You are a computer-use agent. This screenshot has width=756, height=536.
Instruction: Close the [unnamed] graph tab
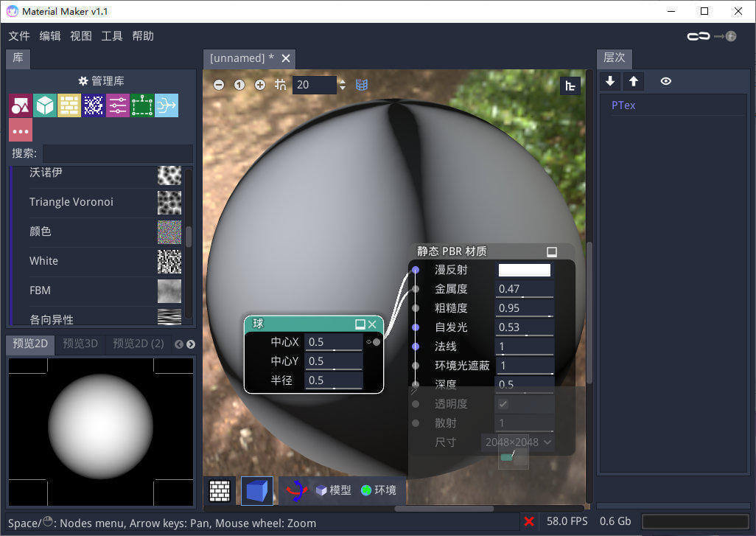[286, 58]
